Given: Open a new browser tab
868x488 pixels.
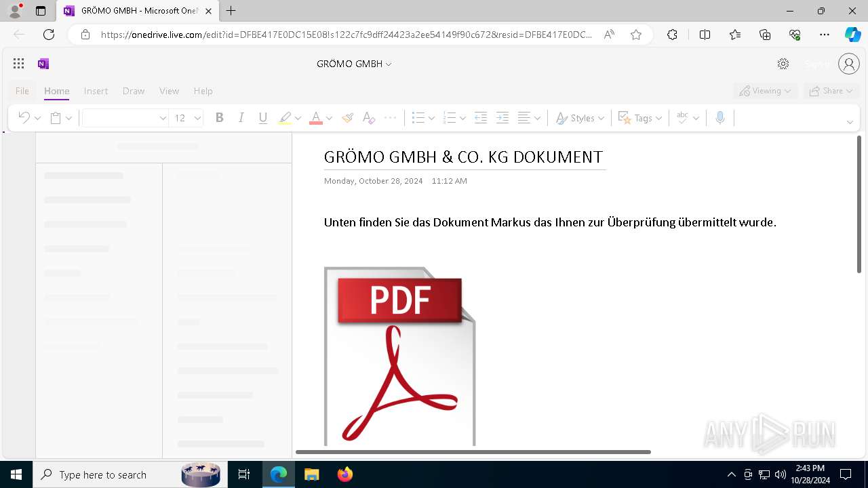Looking at the screenshot, I should point(231,11).
